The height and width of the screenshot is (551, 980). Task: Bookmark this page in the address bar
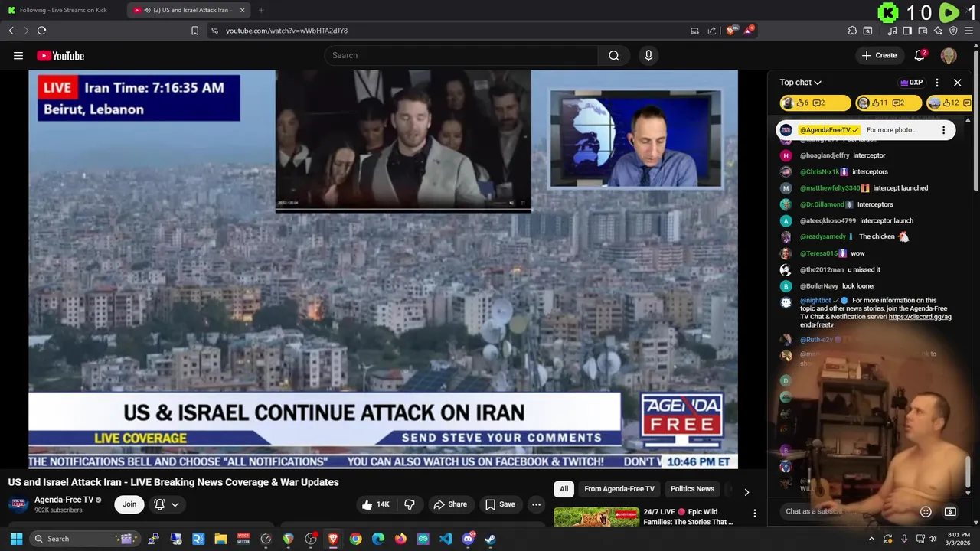[194, 31]
